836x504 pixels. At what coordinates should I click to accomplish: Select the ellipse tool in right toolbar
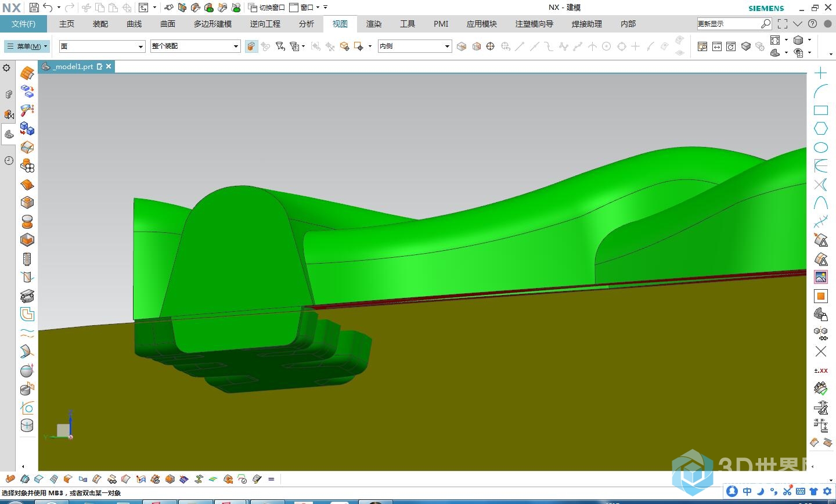click(820, 147)
